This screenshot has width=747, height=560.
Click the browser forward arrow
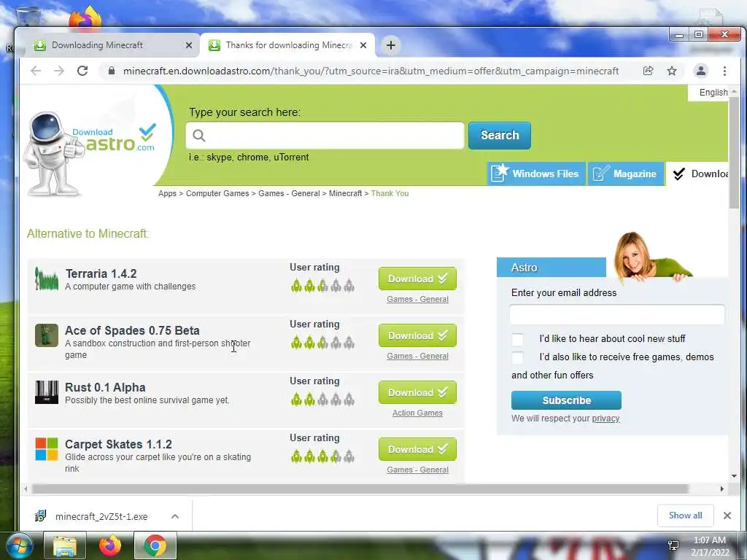(59, 71)
